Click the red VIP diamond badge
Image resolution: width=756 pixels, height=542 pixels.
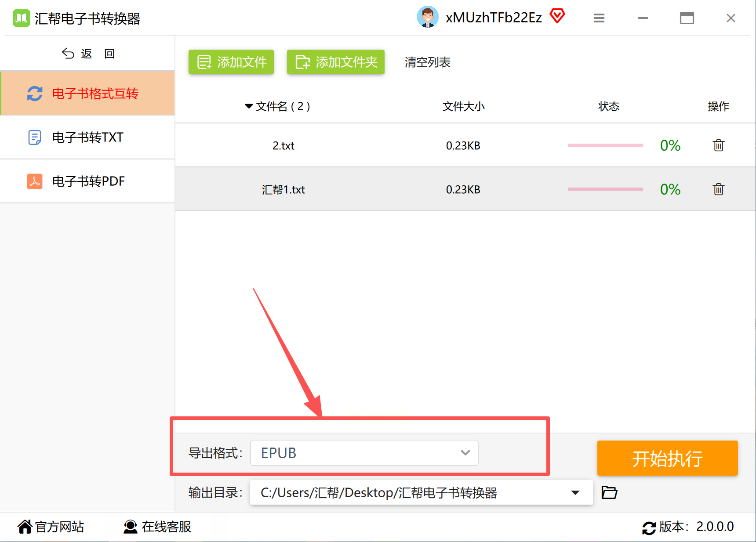click(x=557, y=16)
